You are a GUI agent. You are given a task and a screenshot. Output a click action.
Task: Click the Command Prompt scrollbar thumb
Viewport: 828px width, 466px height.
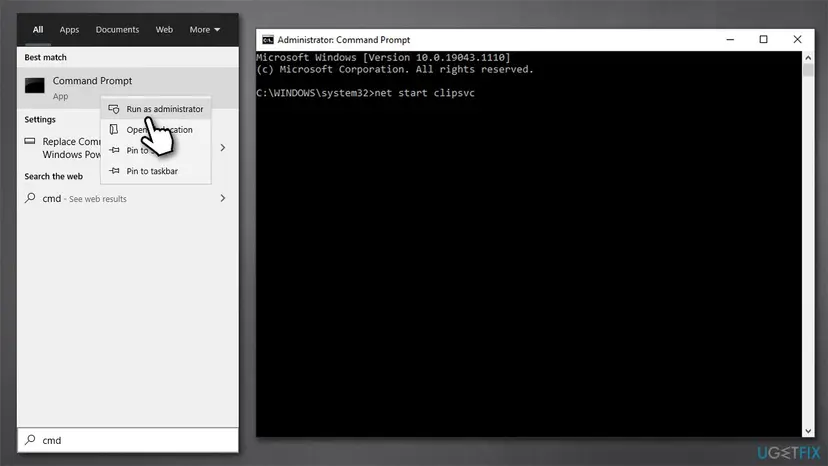click(808, 70)
